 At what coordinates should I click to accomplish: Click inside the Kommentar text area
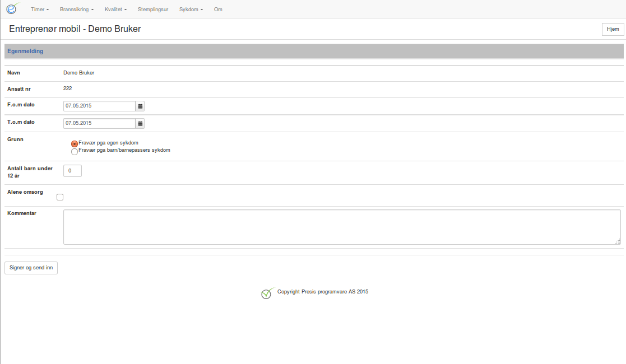point(342,227)
